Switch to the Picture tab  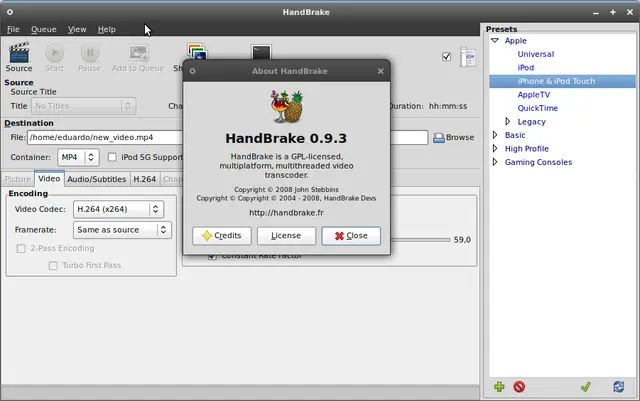coord(18,179)
